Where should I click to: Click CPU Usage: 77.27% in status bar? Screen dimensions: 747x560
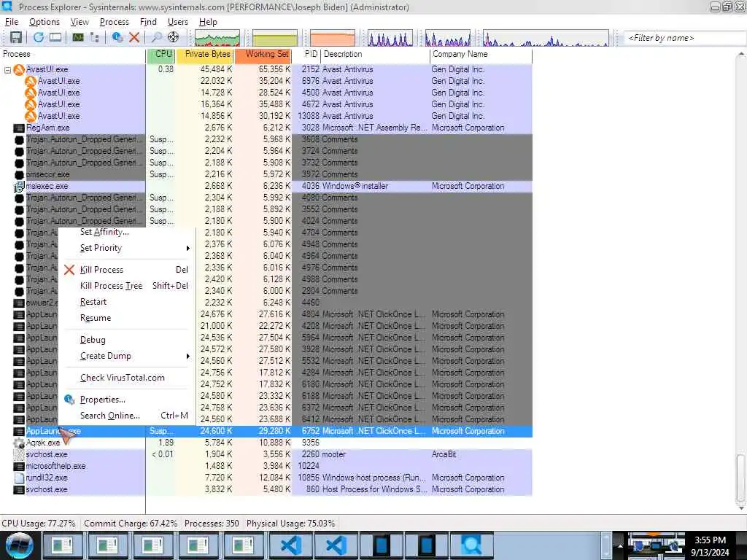coord(39,524)
